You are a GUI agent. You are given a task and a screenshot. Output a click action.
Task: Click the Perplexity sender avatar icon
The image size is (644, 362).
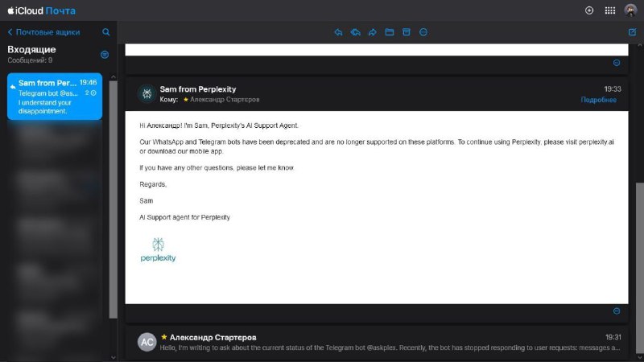pyautogui.click(x=147, y=93)
